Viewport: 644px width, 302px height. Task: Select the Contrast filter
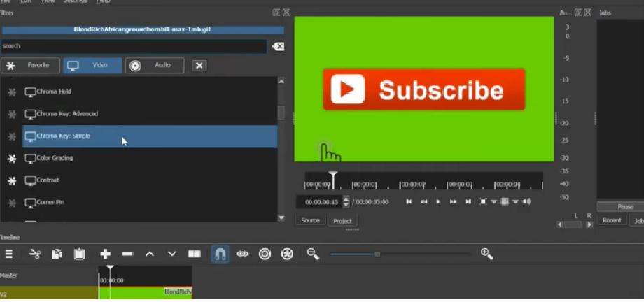[150, 180]
